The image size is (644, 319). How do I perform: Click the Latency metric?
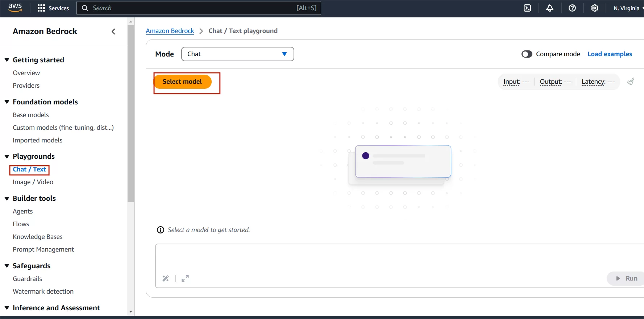click(598, 82)
